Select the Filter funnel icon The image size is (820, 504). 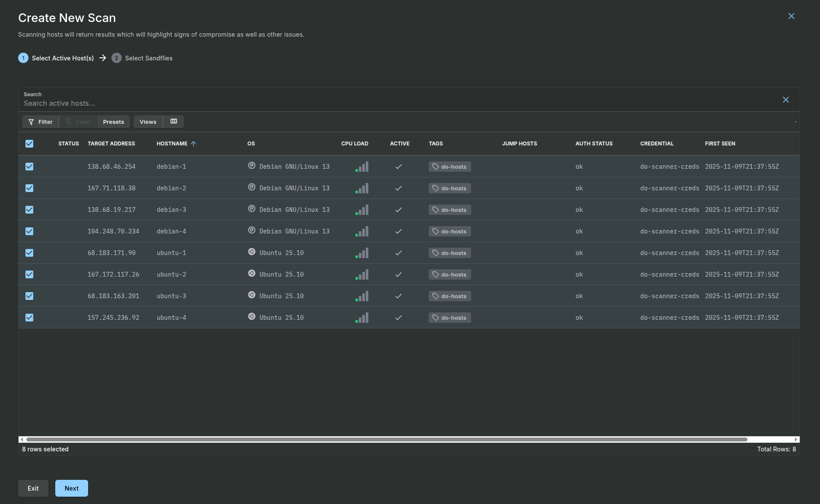coord(30,122)
